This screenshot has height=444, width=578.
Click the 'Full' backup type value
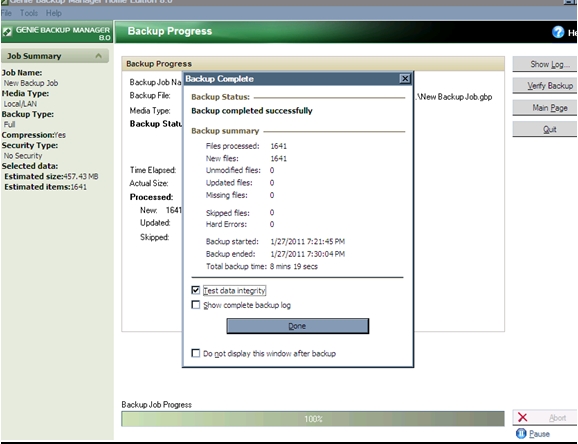(9, 124)
